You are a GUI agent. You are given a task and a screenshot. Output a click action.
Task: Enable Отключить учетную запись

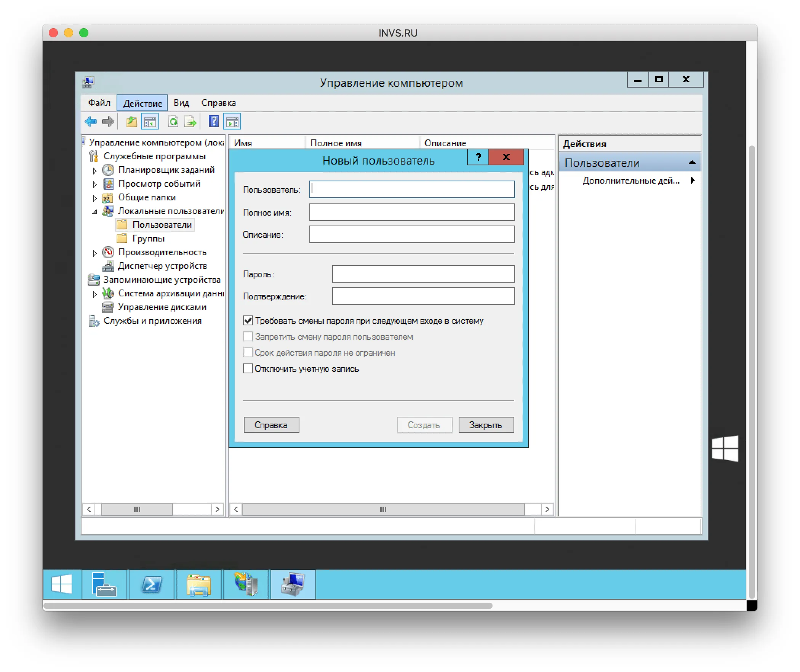pos(248,368)
